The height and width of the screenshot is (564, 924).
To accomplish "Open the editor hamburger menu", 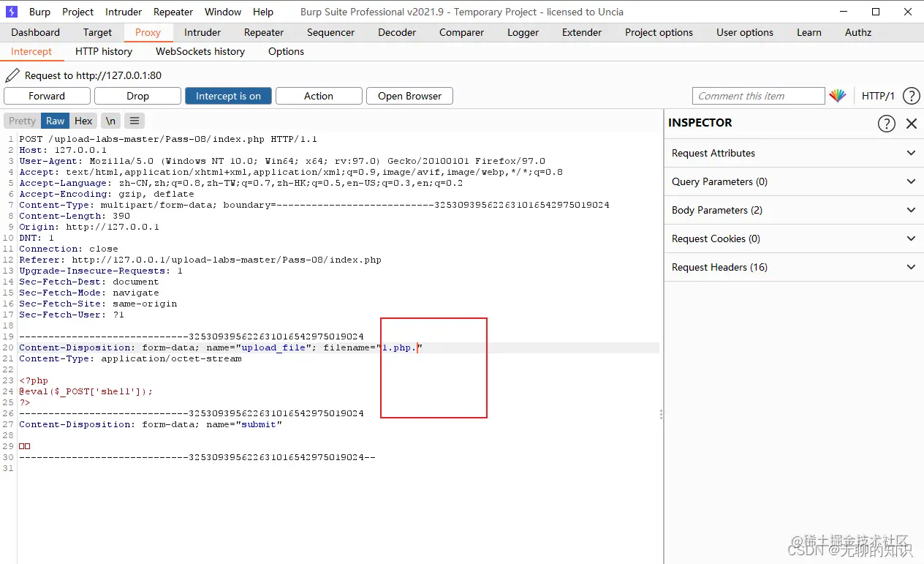I will tap(135, 121).
